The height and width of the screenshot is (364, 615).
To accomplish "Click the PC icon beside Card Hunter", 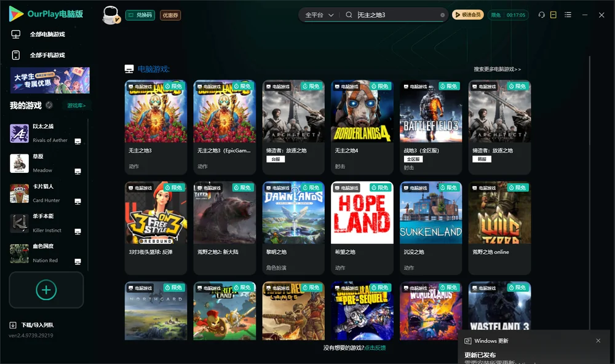I will [77, 201].
